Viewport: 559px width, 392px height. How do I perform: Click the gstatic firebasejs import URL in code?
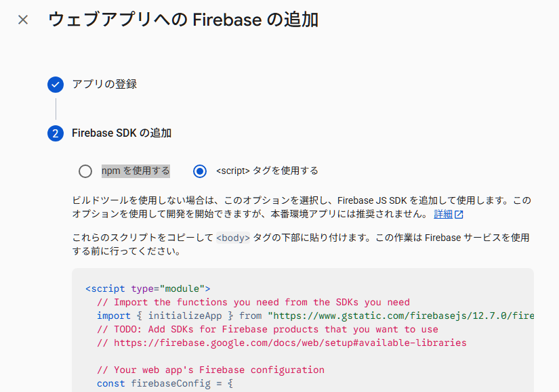[401, 315]
